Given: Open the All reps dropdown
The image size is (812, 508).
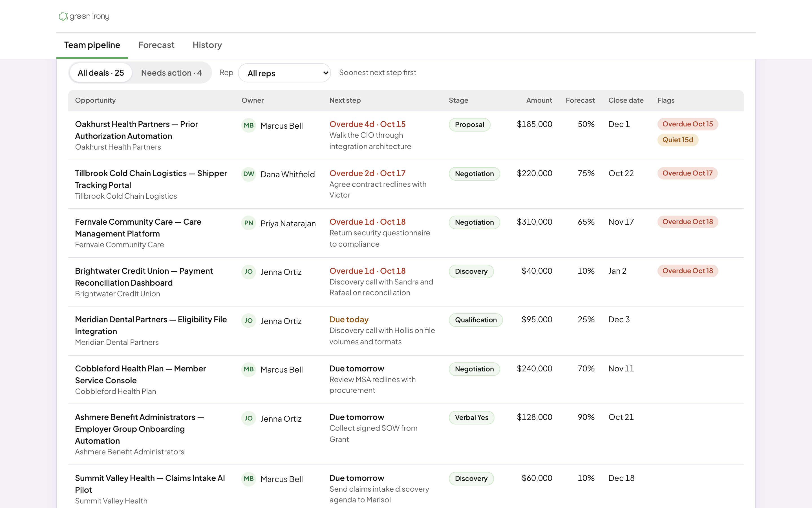Looking at the screenshot, I should point(284,73).
